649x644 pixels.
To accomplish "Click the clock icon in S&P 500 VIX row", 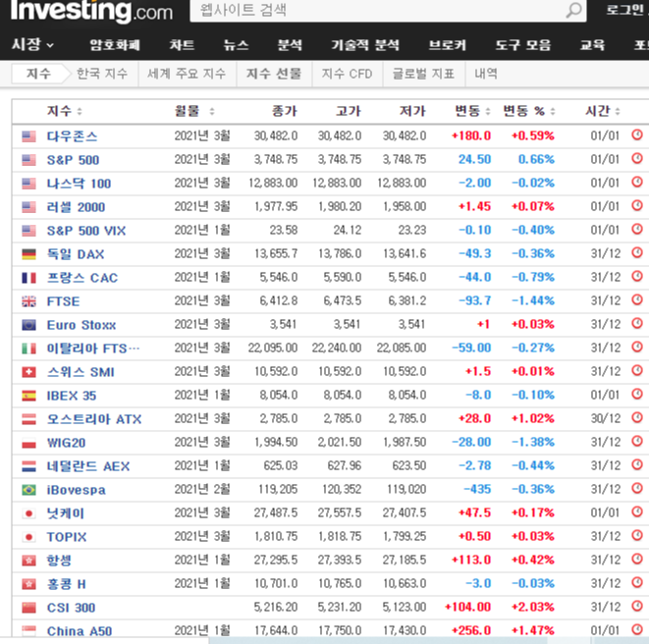I will (637, 230).
